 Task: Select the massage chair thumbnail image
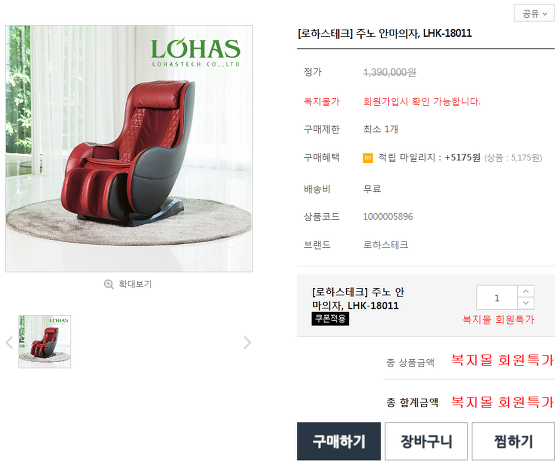pyautogui.click(x=45, y=342)
